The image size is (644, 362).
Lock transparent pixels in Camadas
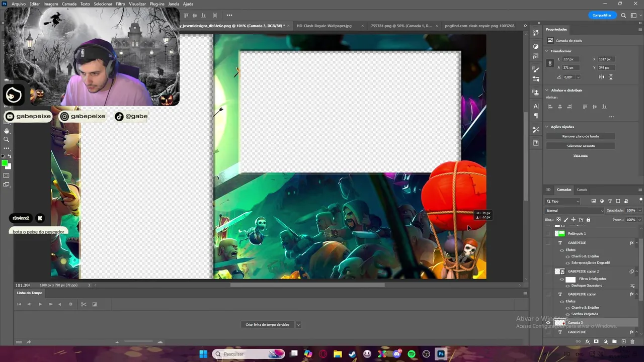tap(558, 220)
